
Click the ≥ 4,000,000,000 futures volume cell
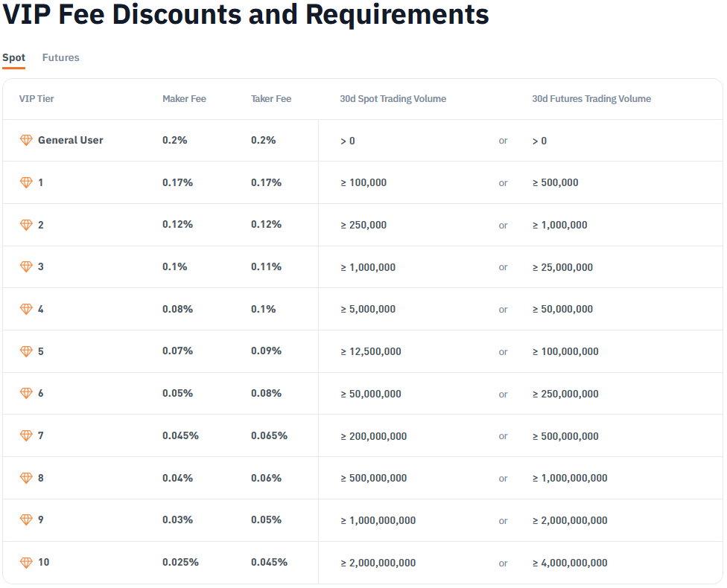[570, 563]
